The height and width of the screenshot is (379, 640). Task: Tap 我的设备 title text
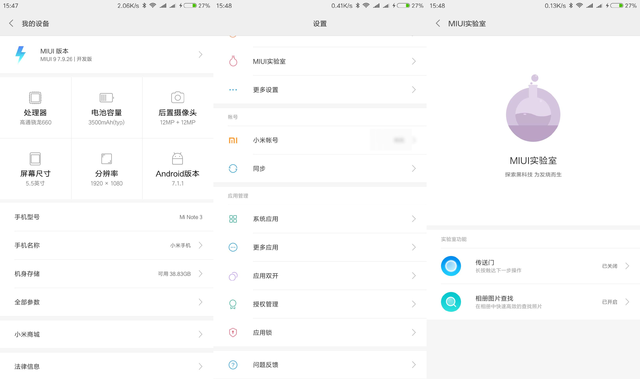[x=35, y=24]
